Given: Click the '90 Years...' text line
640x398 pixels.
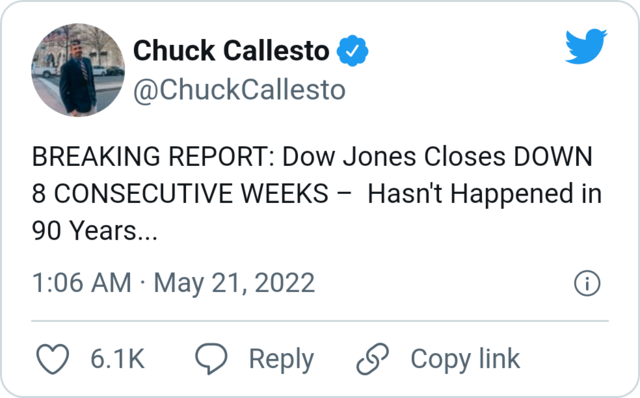Looking at the screenshot, I should [x=95, y=231].
